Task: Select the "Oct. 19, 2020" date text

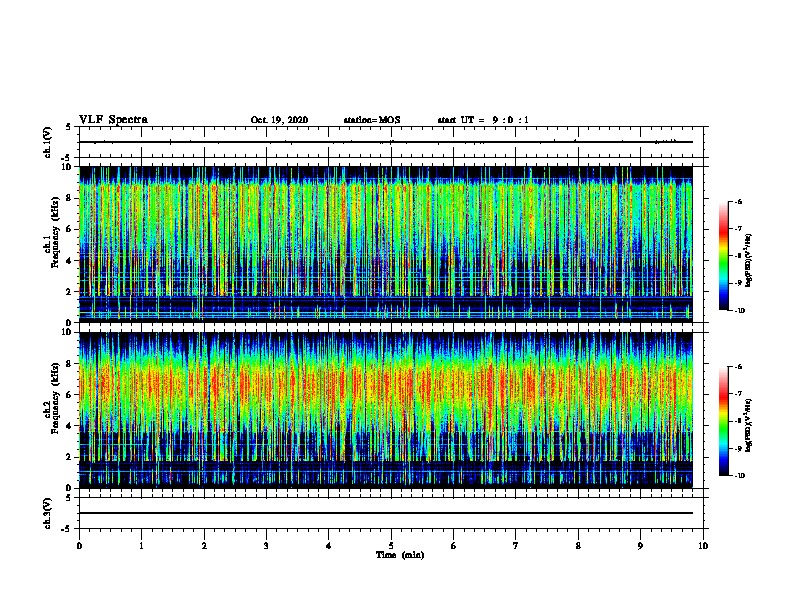Action: [x=279, y=120]
